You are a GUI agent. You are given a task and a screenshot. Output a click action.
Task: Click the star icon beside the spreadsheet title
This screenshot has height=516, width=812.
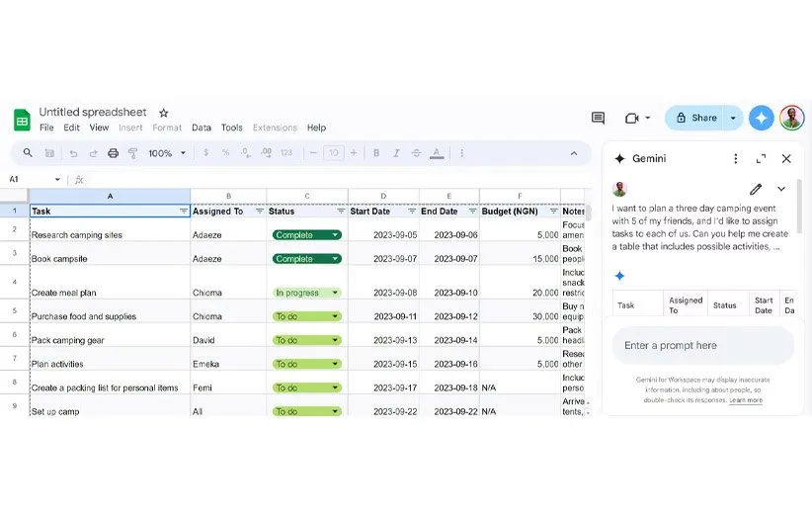(x=164, y=113)
